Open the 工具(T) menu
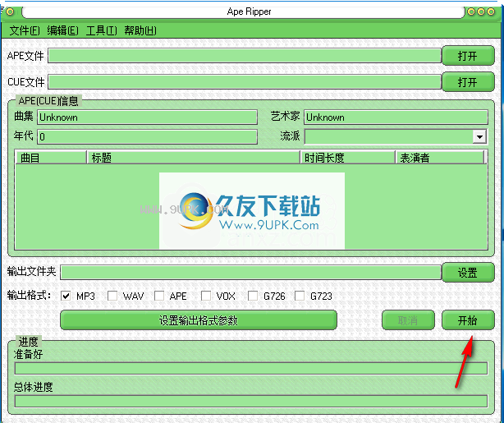This screenshot has height=423, width=504. [x=101, y=30]
